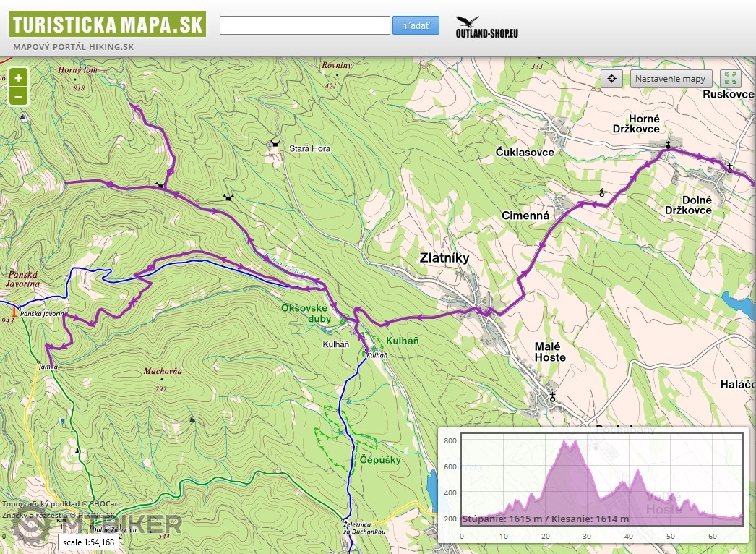Click the Okšovské duby nature reserve label
756x554 pixels.
click(x=306, y=312)
